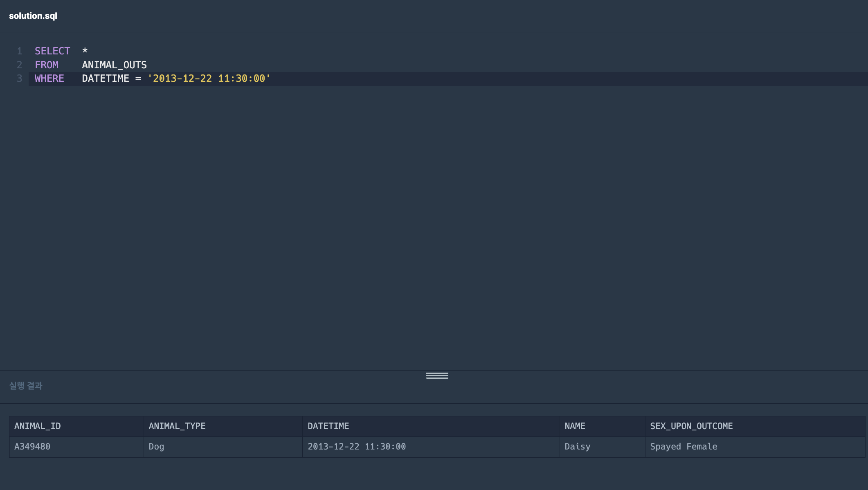Click line number 1 in the gutter
This screenshot has width=868, height=490.
tap(19, 51)
